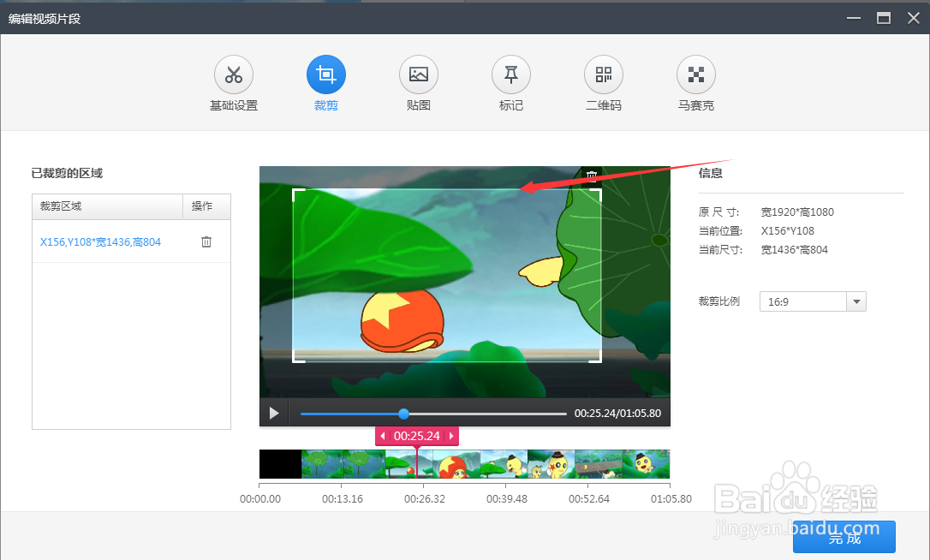Click the black first frame thumbnail
The image size is (930, 560).
[x=281, y=464]
